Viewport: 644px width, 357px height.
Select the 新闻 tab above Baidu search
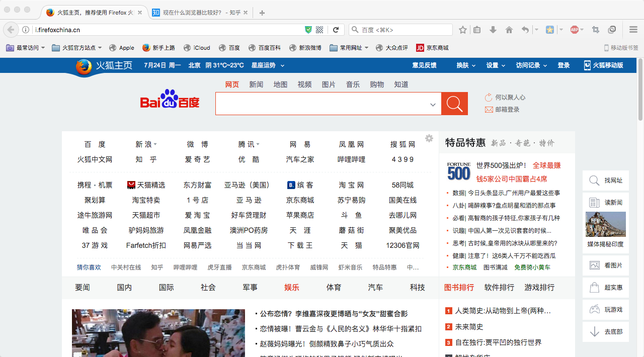coord(256,84)
